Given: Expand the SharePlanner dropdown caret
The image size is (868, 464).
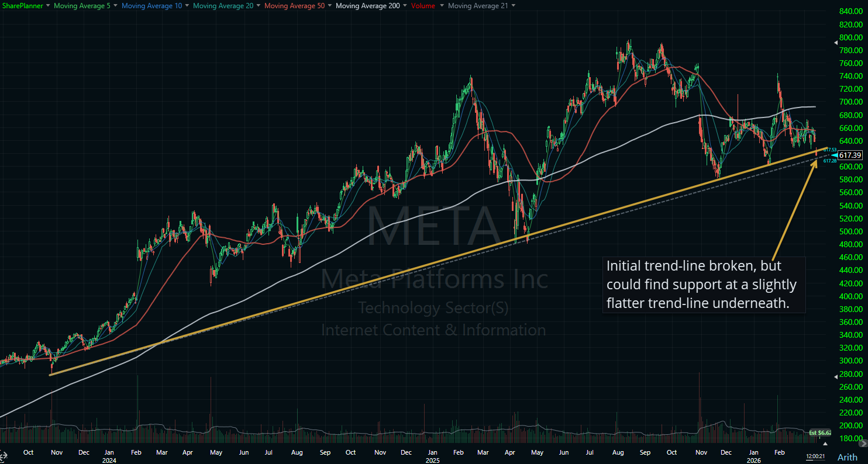Looking at the screenshot, I should point(47,6).
